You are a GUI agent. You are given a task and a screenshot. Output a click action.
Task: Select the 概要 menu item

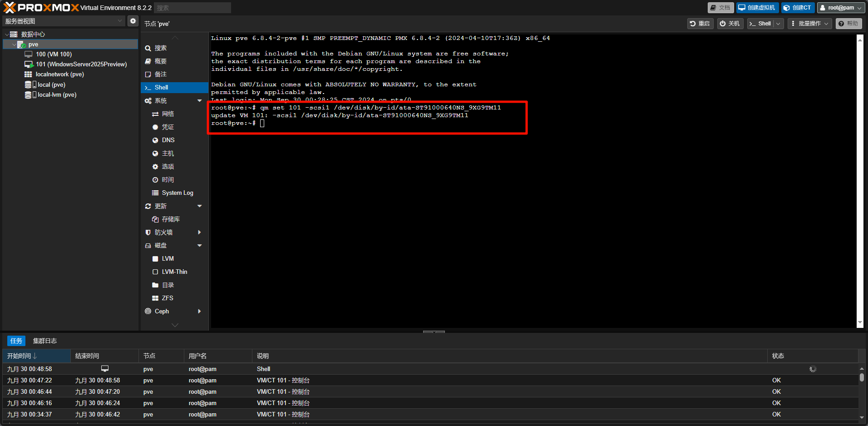pyautogui.click(x=160, y=61)
